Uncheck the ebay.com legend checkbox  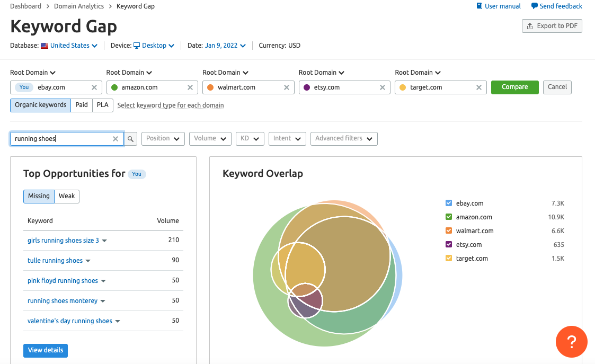[449, 203]
